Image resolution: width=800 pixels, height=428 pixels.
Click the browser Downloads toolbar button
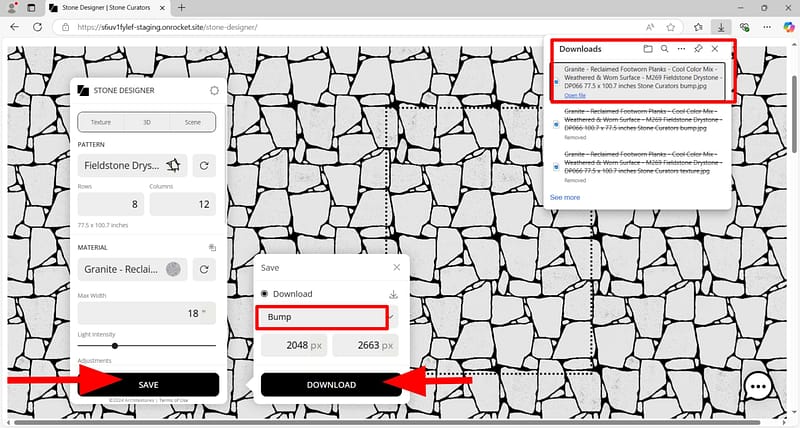pos(723,27)
